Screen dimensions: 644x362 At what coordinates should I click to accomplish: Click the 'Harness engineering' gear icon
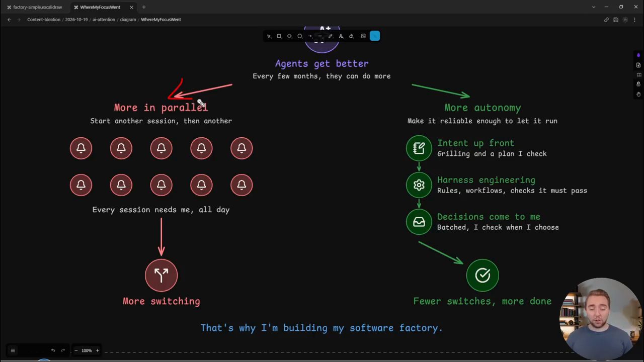click(419, 185)
